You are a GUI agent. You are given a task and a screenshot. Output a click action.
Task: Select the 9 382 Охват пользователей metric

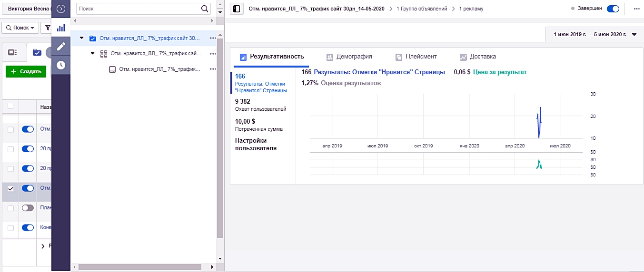(261, 105)
